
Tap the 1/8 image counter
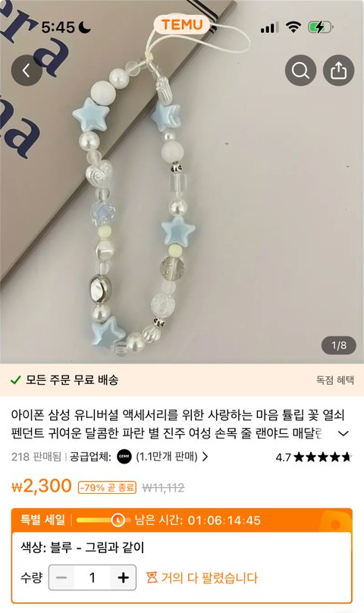point(338,345)
